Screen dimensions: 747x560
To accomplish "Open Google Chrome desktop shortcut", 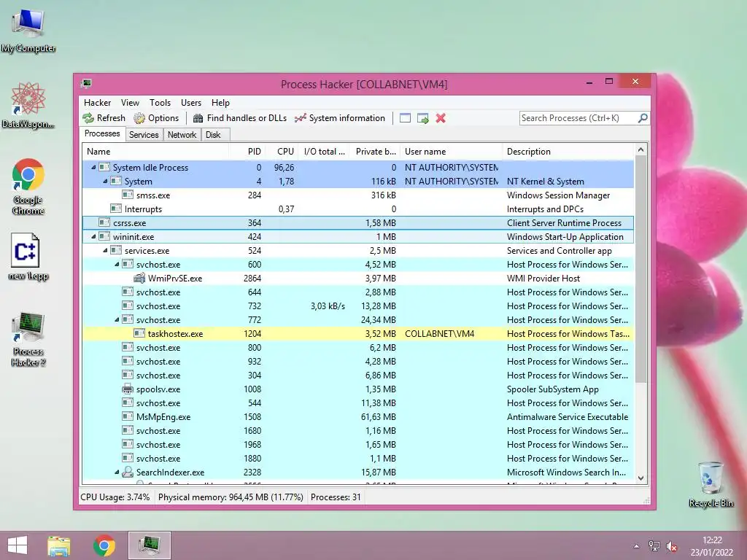I will tap(28, 186).
